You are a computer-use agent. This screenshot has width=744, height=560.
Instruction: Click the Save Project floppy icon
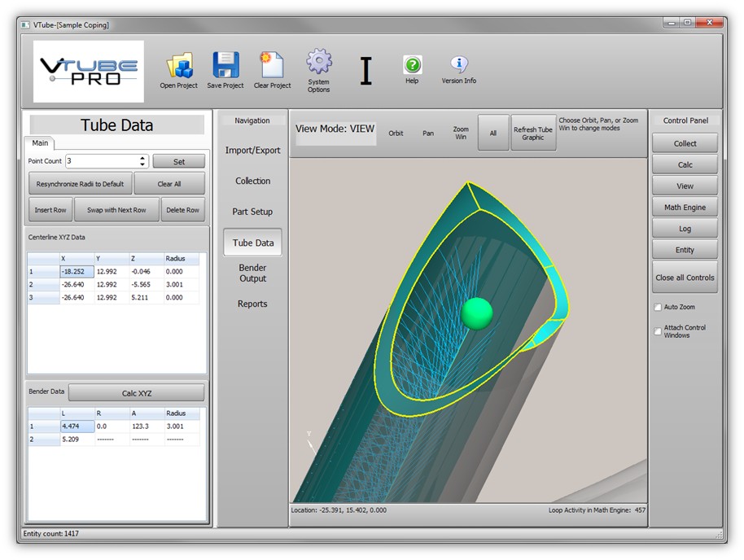click(225, 65)
